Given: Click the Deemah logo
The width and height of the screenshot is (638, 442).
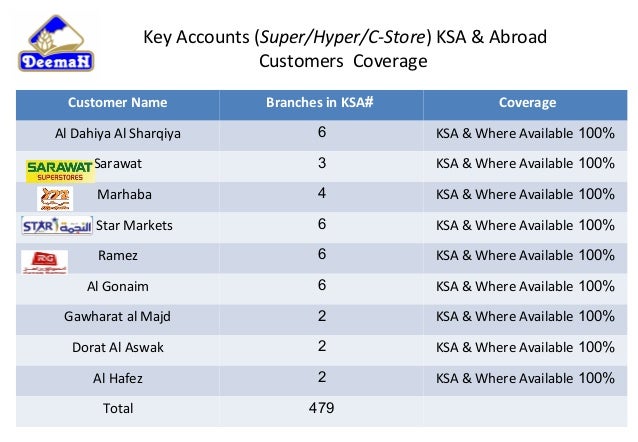Looking at the screenshot, I should click(56, 44).
